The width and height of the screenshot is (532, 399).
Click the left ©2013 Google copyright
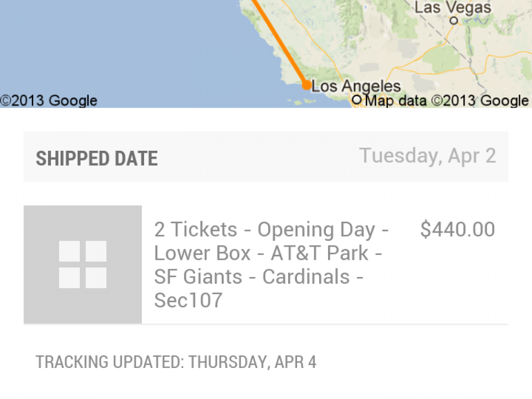[49, 101]
